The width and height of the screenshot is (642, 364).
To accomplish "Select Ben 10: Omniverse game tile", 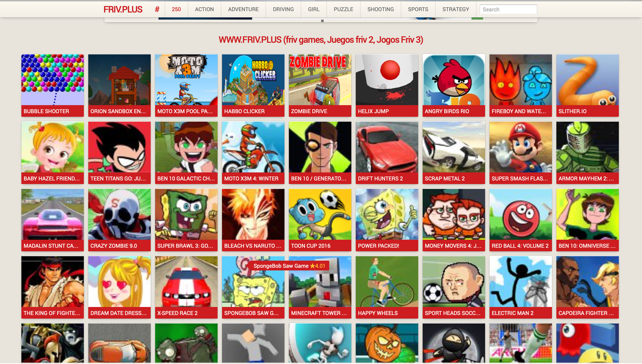I will (587, 220).
